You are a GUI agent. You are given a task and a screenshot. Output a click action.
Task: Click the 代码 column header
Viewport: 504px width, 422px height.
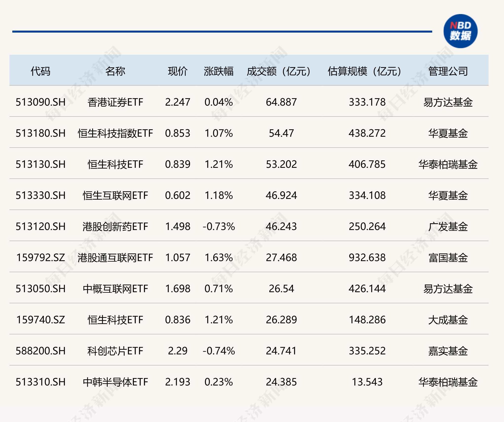(40, 71)
